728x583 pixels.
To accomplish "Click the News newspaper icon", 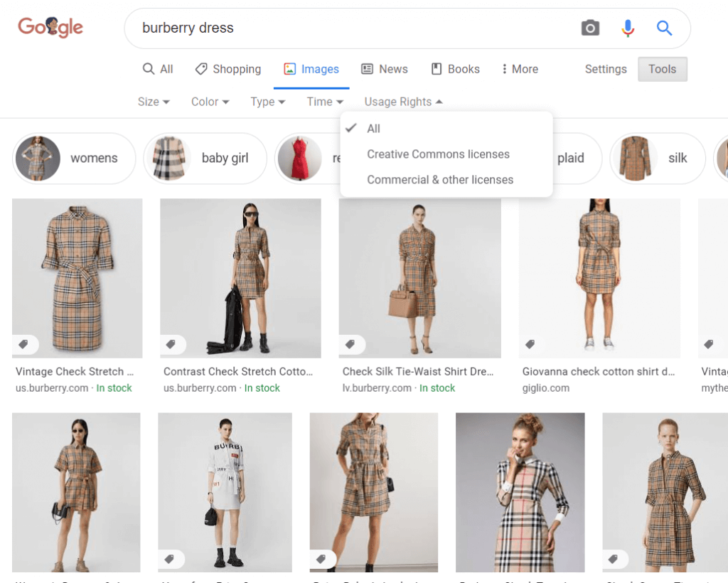I will 367,69.
